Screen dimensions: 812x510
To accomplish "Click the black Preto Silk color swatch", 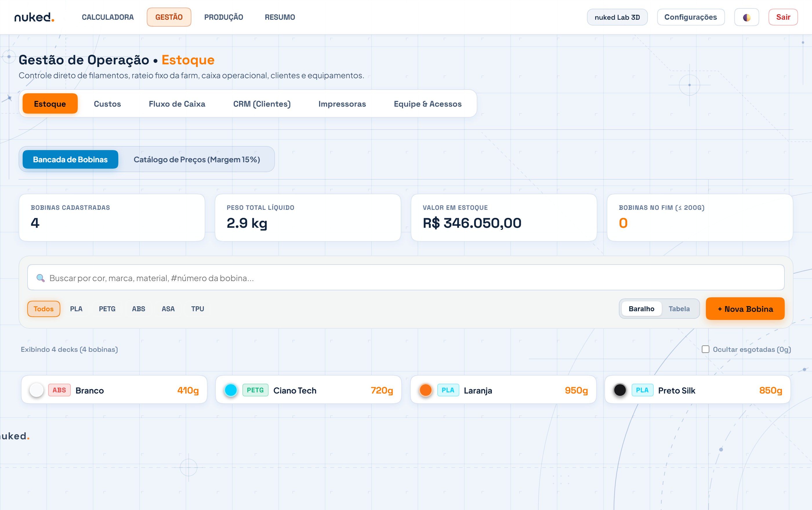I will 620,390.
